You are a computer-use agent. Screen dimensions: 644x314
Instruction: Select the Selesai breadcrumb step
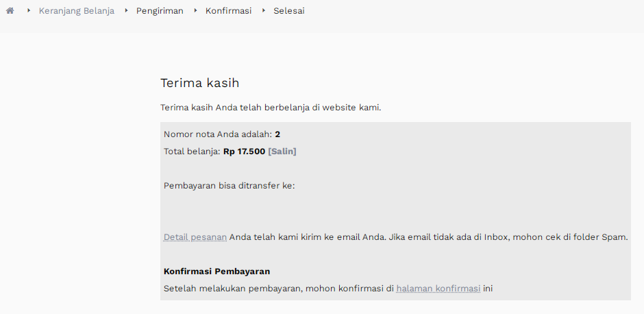coord(289,11)
